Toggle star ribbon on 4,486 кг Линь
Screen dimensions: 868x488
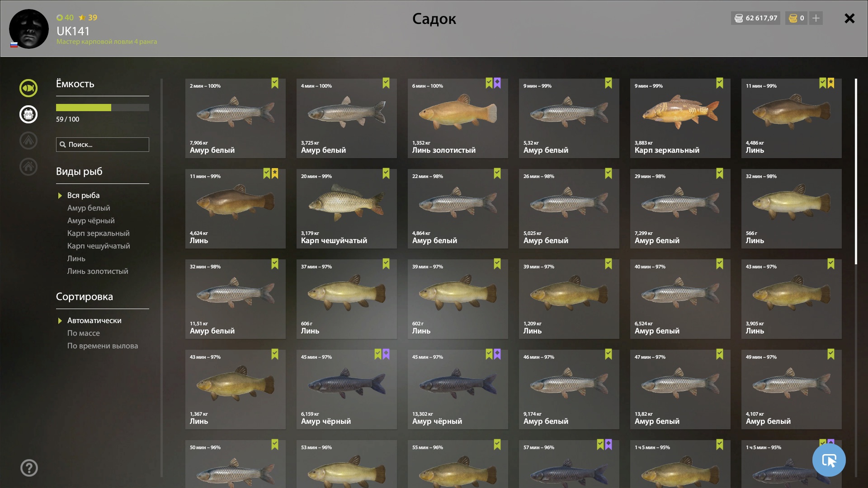tap(831, 83)
